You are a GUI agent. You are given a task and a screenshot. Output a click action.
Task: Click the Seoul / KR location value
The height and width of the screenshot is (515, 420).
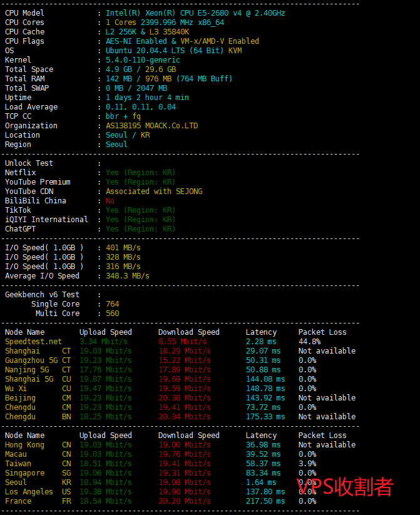click(x=128, y=135)
